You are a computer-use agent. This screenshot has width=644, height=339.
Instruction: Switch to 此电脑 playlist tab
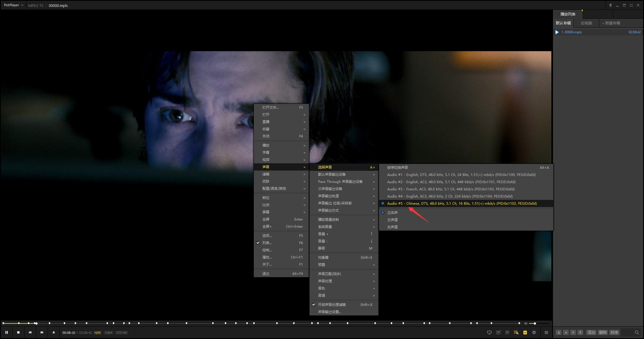click(586, 23)
